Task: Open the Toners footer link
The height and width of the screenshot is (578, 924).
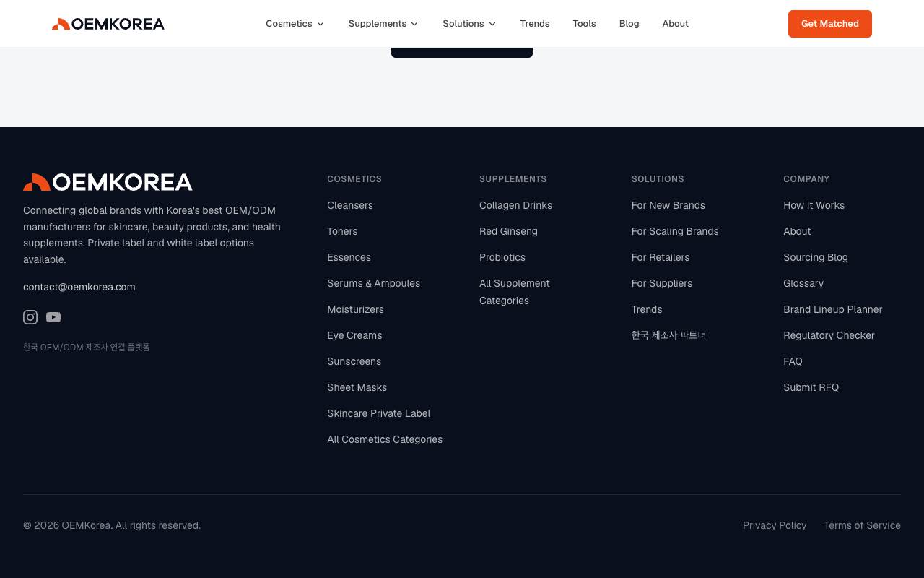Action: coord(342,231)
